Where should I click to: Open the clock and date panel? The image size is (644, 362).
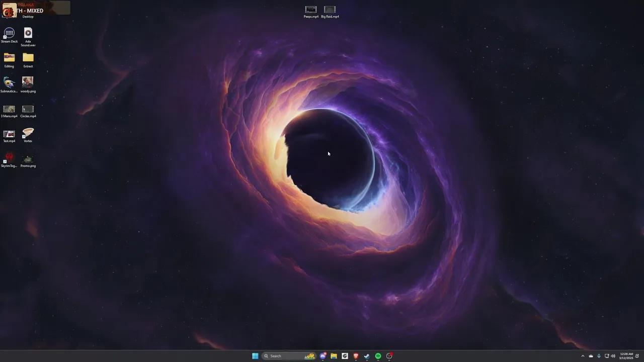coord(626,356)
